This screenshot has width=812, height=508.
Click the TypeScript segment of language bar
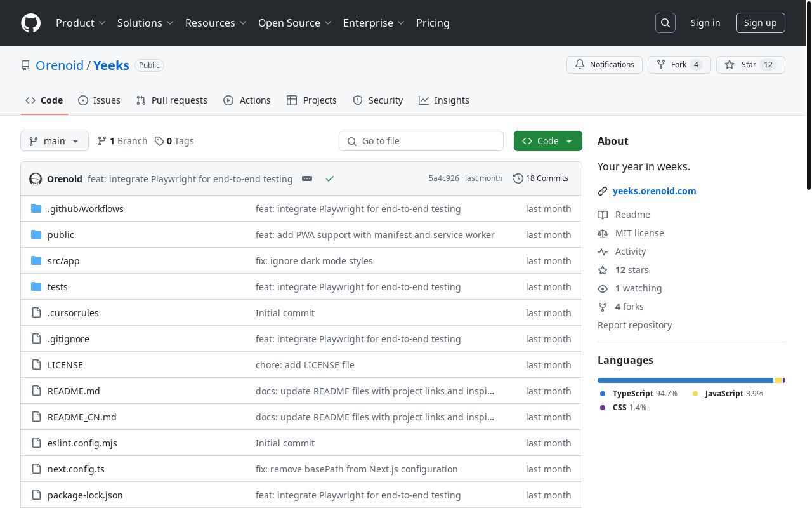(x=685, y=380)
